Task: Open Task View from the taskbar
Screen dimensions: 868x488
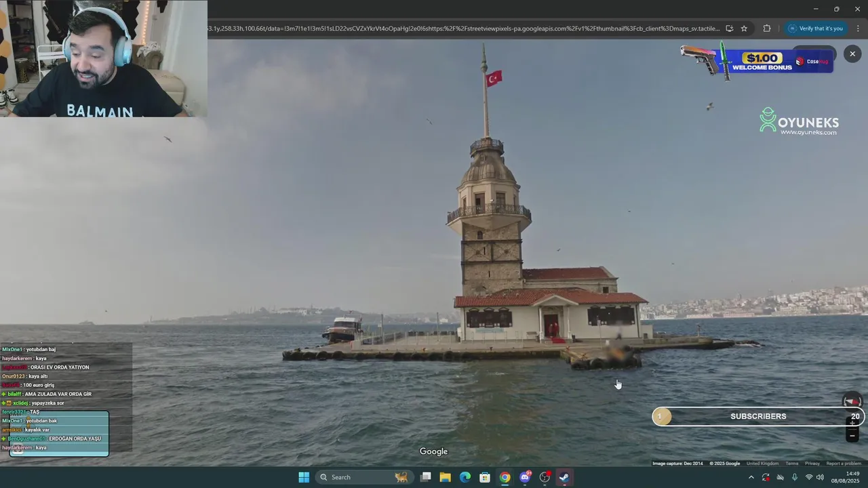Action: 426,477
